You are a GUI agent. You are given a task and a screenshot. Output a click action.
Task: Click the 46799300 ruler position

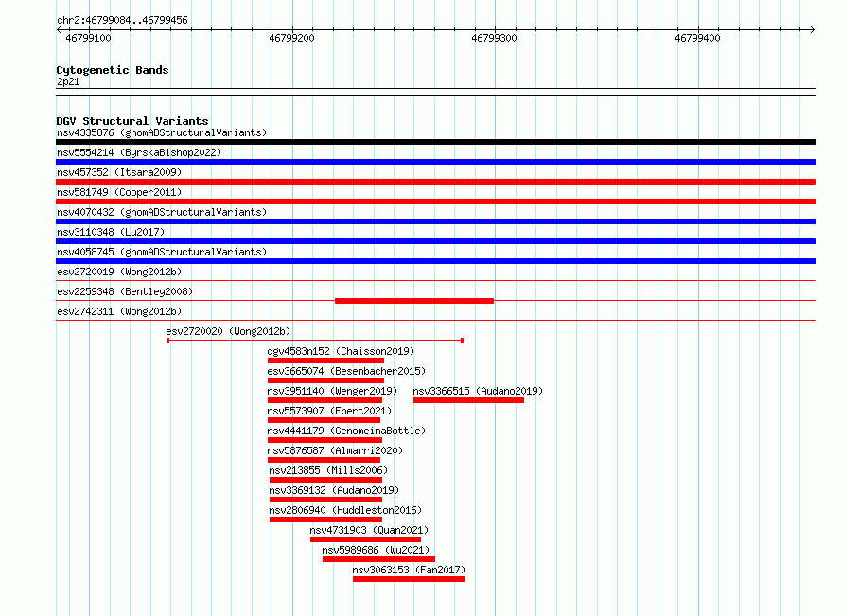coord(494,38)
